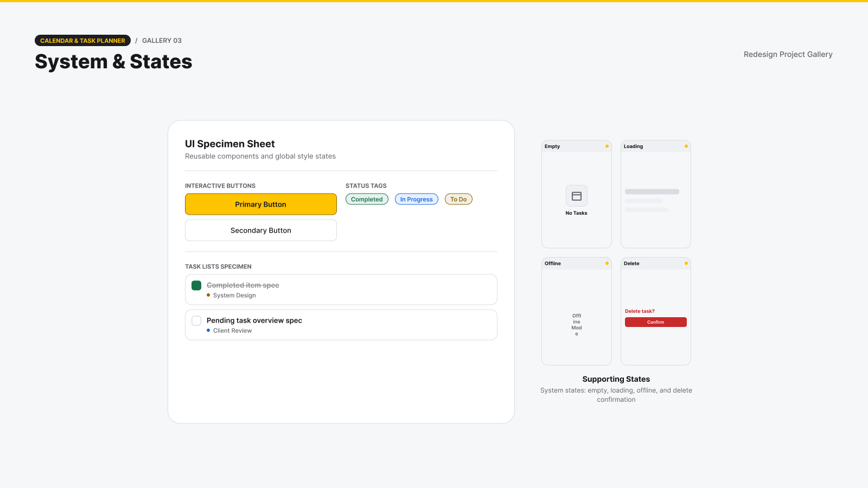Open the Delete state thumbnail
Screen dimensions: 868x488
pyautogui.click(x=656, y=311)
